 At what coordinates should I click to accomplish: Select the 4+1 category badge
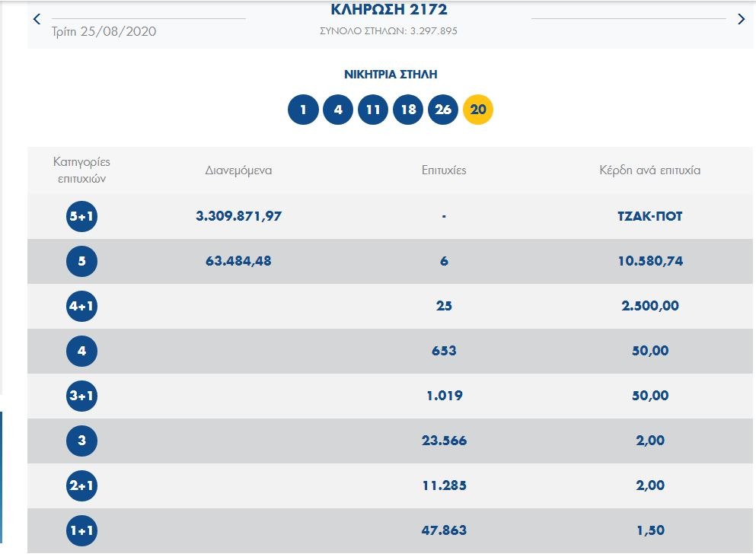(x=81, y=307)
